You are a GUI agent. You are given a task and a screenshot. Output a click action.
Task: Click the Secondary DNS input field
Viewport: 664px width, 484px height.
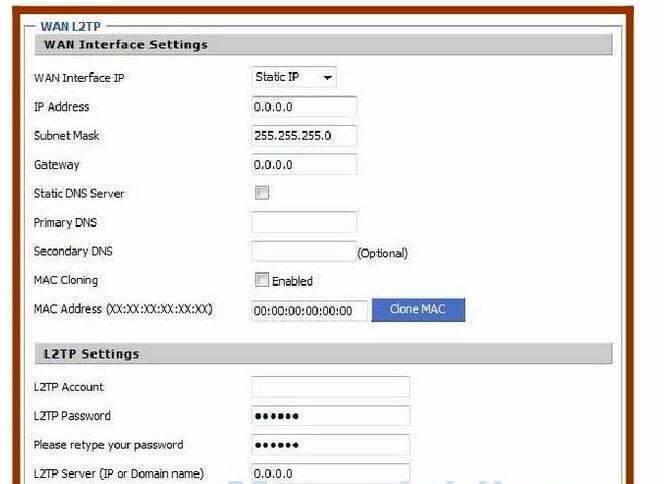[x=304, y=252]
